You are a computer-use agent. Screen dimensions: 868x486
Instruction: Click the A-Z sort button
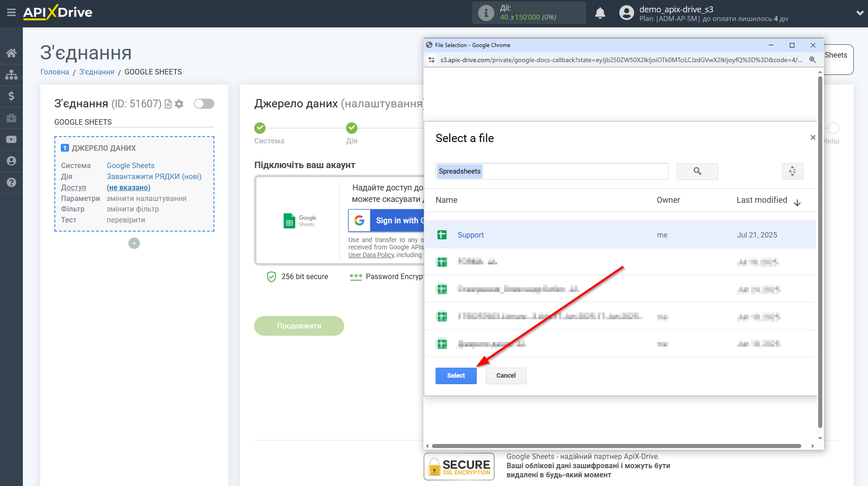(x=792, y=171)
